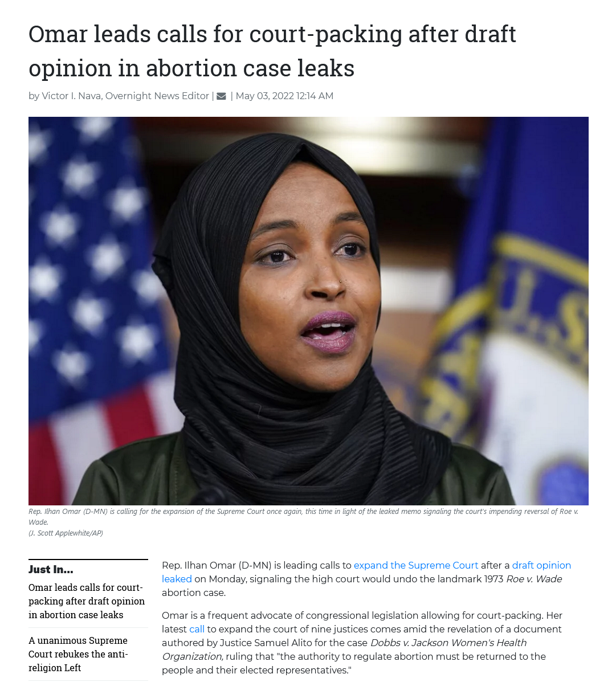Screen dimensions: 616x682
Task: Click the email envelope icon by the byline
Action: pyautogui.click(x=221, y=96)
